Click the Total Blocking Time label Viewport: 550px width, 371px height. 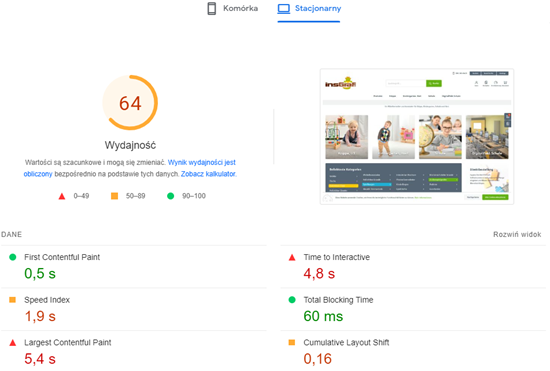(x=338, y=300)
